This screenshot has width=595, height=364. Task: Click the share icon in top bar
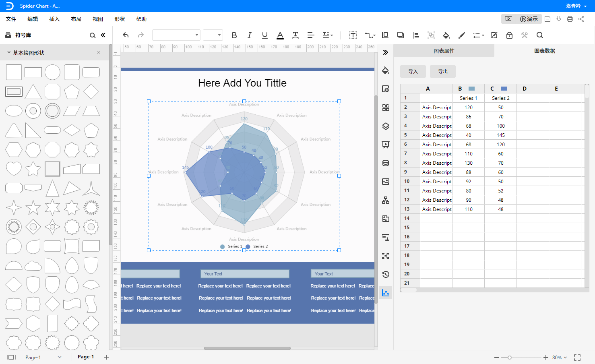[x=581, y=19]
